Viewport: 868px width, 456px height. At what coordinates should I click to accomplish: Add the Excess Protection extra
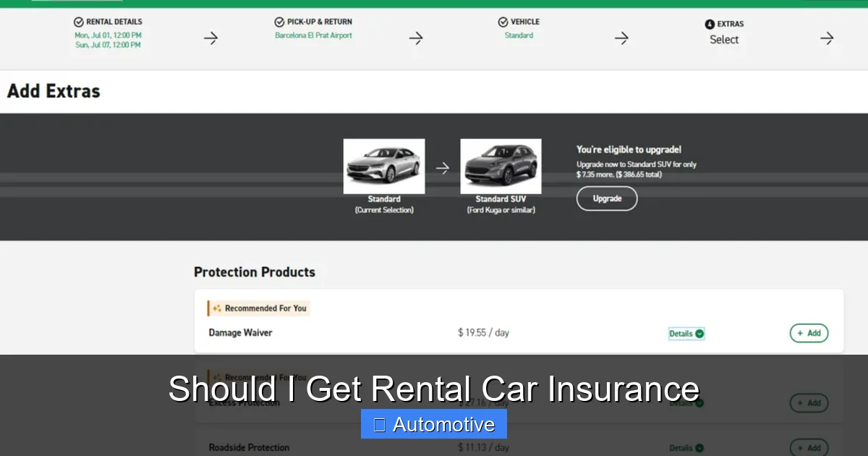point(808,403)
